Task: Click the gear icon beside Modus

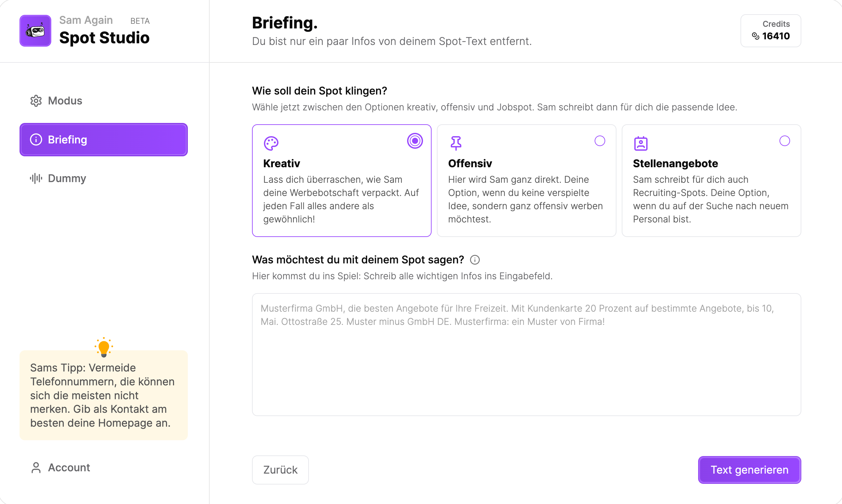Action: [x=36, y=101]
